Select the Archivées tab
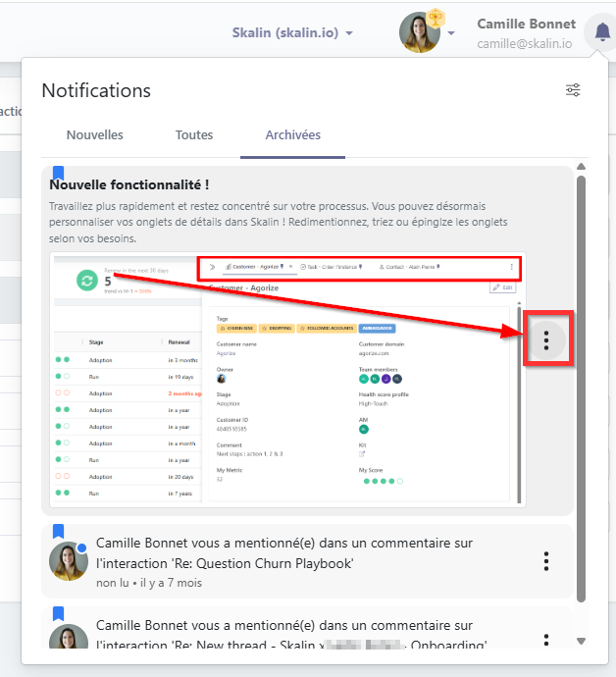The height and width of the screenshot is (677, 616). coord(292,135)
